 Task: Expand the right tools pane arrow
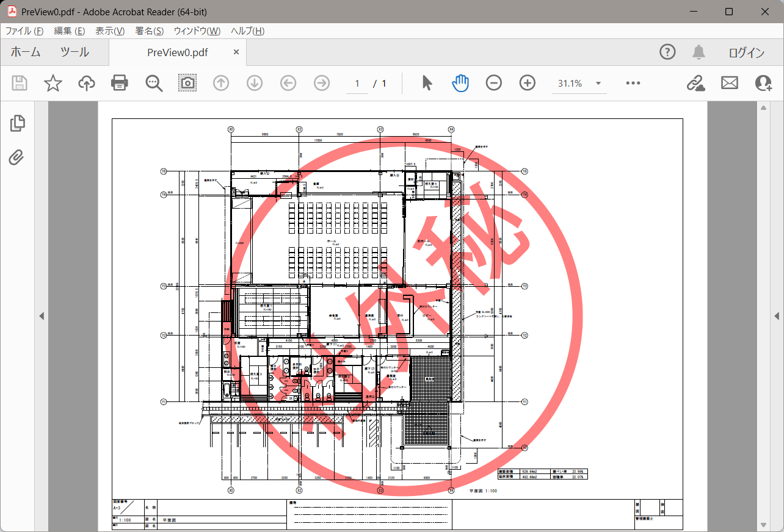777,316
